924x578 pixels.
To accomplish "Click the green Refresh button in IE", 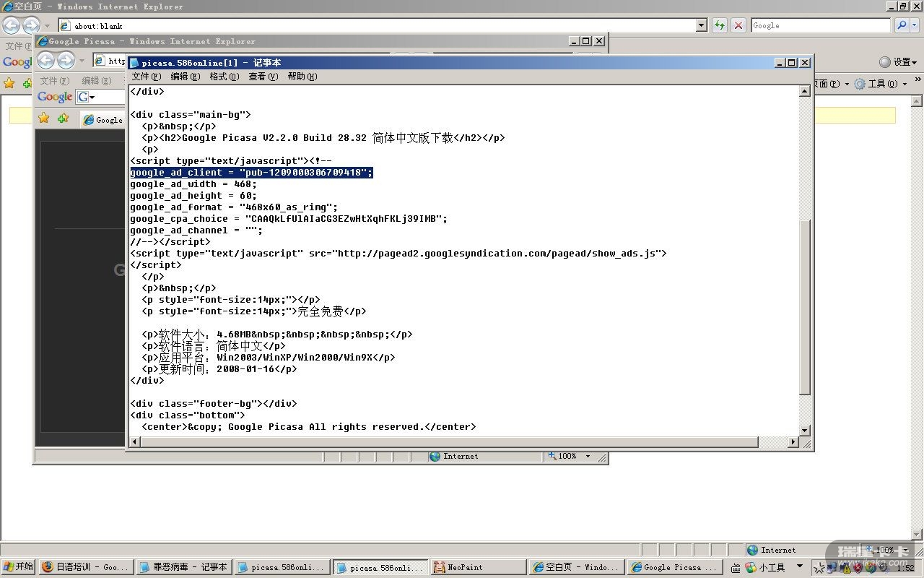I will tap(720, 25).
